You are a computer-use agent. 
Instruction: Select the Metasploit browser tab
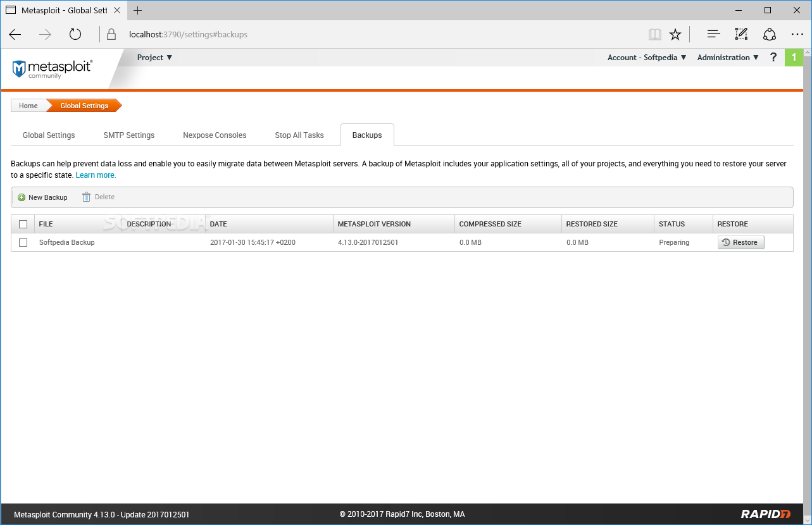click(63, 10)
